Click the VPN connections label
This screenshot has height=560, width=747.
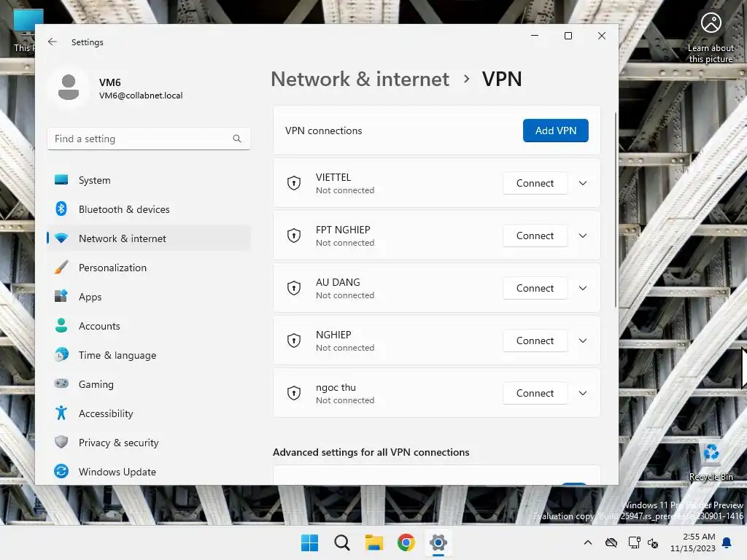pos(323,131)
